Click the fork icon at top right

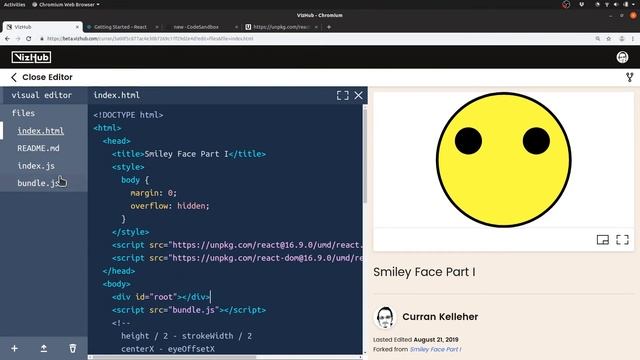[630, 77]
